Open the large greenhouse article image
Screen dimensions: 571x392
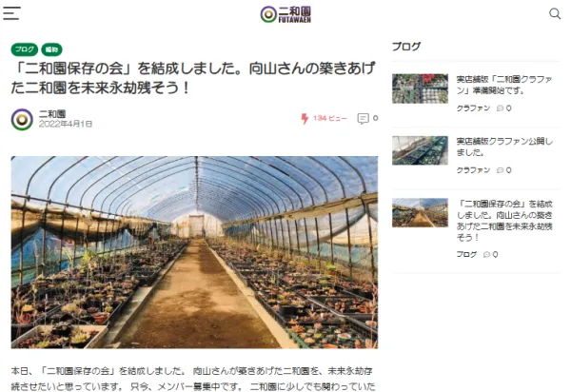(x=194, y=252)
